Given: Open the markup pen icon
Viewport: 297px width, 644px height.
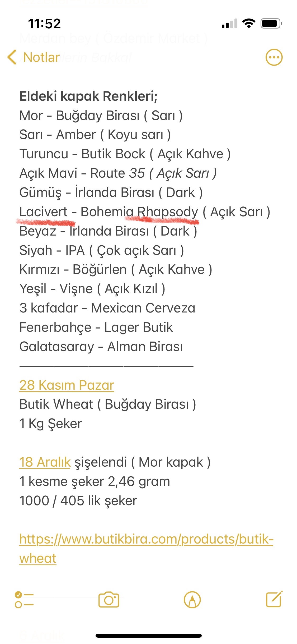Looking at the screenshot, I should [x=192, y=600].
